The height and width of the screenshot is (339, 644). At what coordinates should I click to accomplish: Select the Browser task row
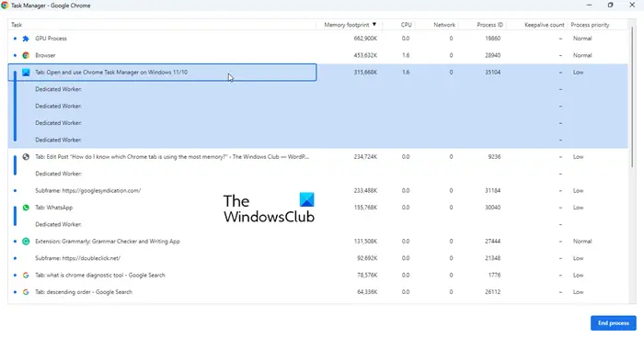318,55
